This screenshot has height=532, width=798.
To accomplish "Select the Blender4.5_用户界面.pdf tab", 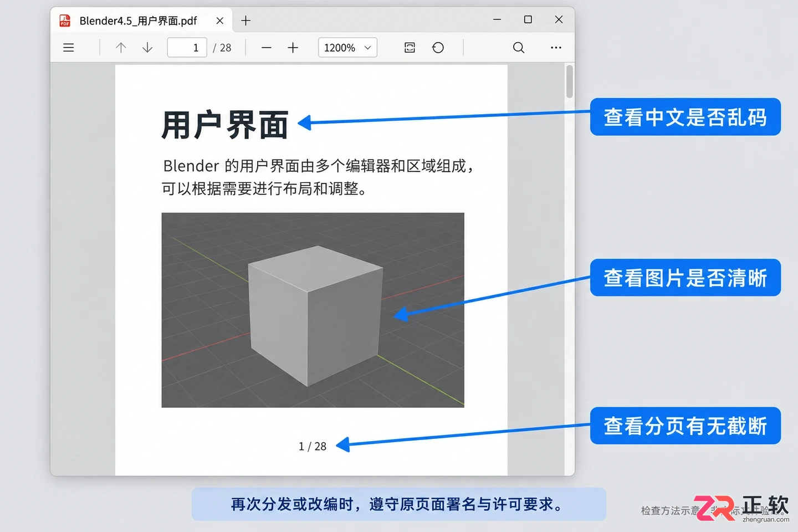I will point(142,21).
